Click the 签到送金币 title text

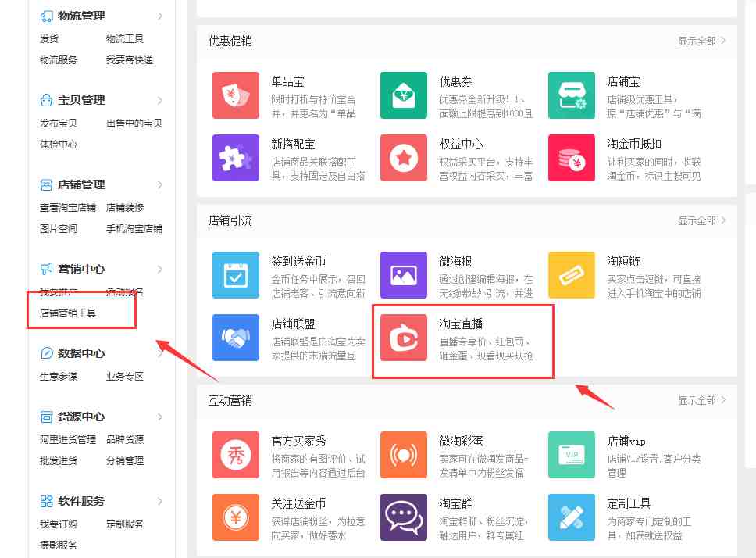(298, 261)
